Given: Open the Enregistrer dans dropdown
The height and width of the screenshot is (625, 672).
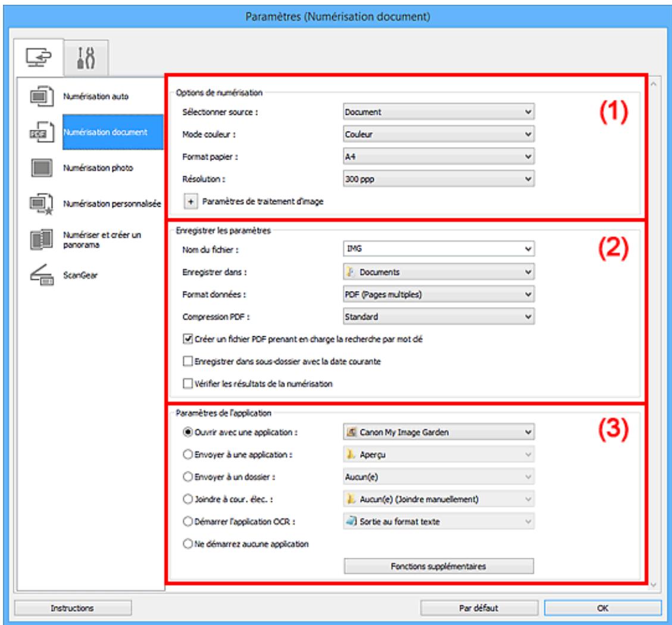Looking at the screenshot, I should [x=439, y=272].
